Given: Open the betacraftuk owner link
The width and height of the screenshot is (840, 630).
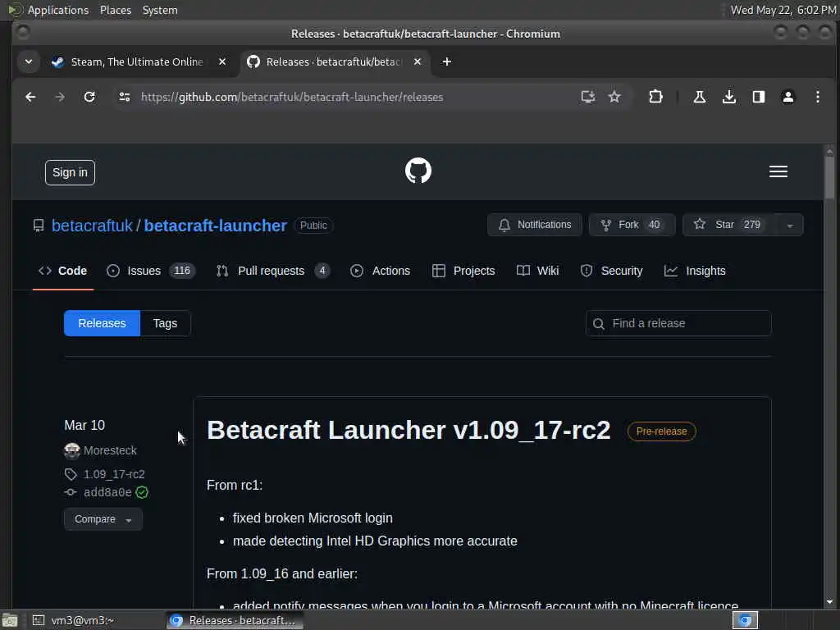Looking at the screenshot, I should 92,226.
